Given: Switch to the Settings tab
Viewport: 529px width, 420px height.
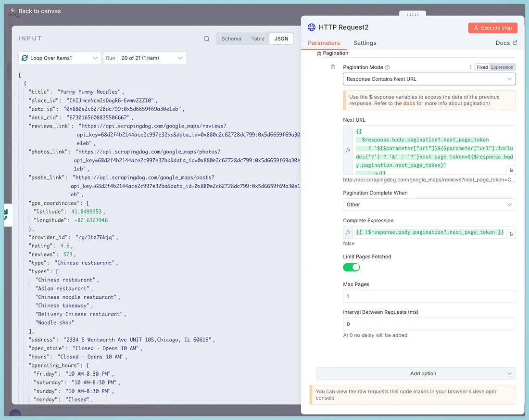Looking at the screenshot, I should click(x=365, y=43).
